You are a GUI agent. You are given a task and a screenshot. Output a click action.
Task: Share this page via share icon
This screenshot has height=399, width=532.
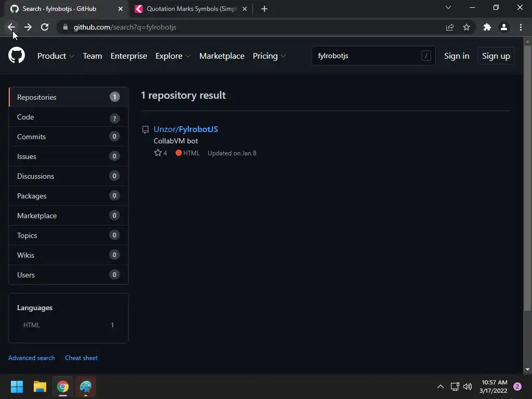click(x=450, y=27)
